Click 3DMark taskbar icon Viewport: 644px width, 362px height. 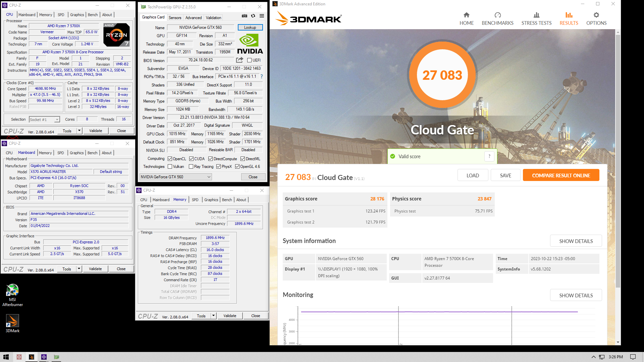pyautogui.click(x=32, y=357)
